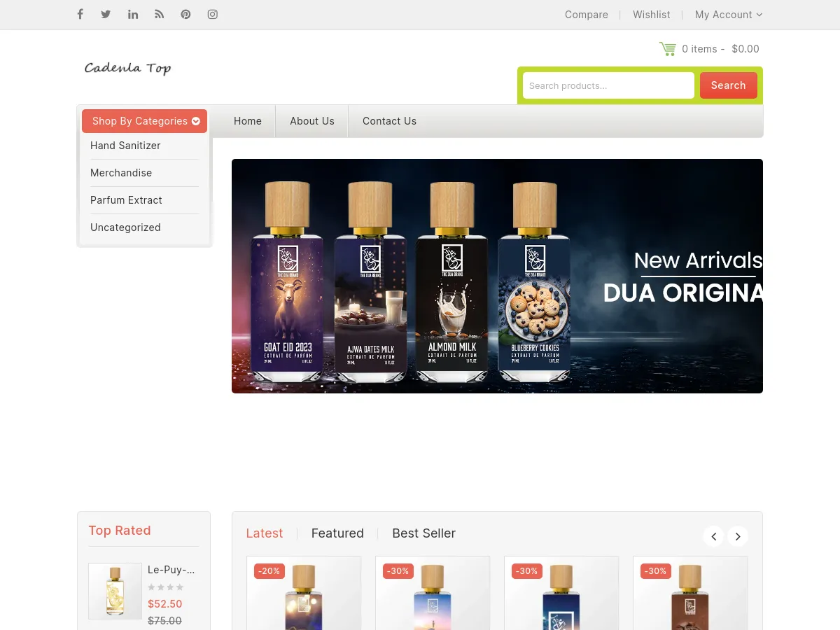Click the red Search button
Image resolution: width=840 pixels, height=630 pixels.
click(x=729, y=85)
